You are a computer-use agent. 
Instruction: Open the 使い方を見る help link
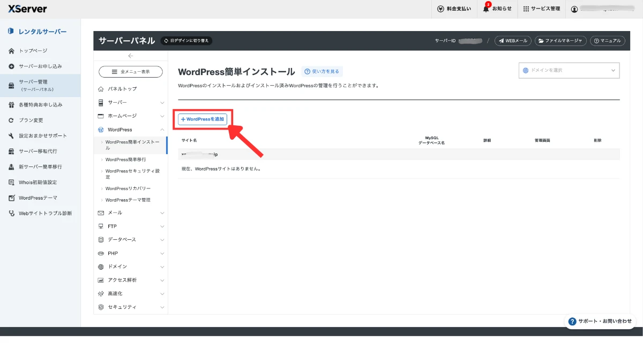pos(323,71)
